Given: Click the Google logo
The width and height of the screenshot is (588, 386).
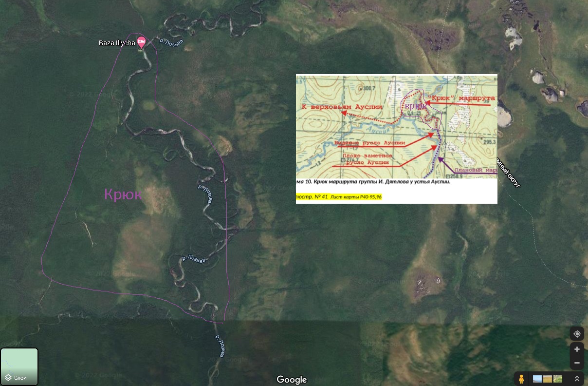Looking at the screenshot, I should point(292,380).
